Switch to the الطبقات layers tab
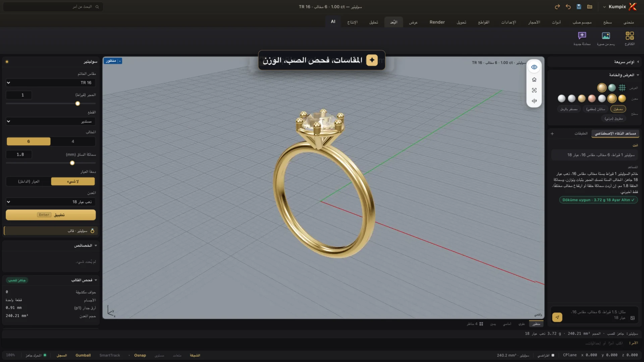The height and width of the screenshot is (362, 644). point(581,133)
